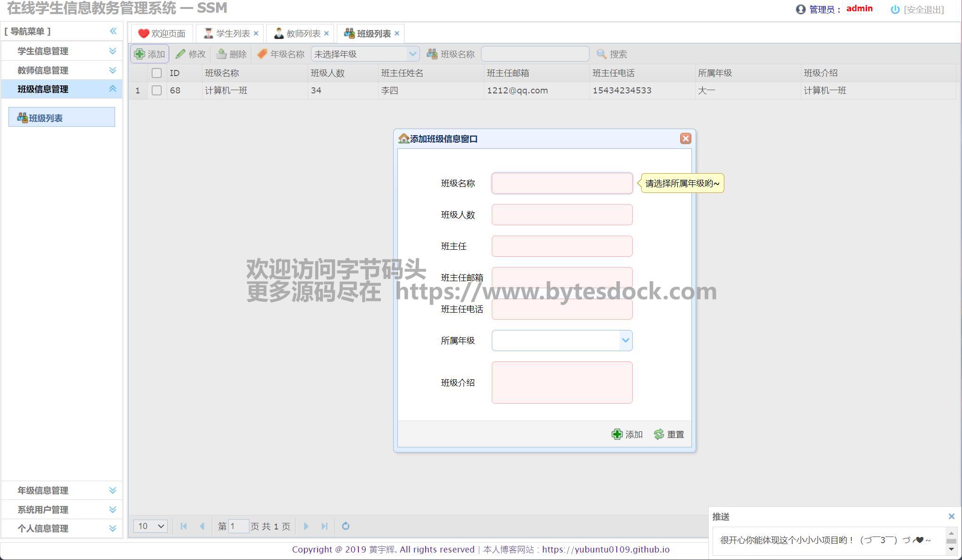Click the refresh icon in pagination bar
This screenshot has height=560, width=962.
(346, 526)
